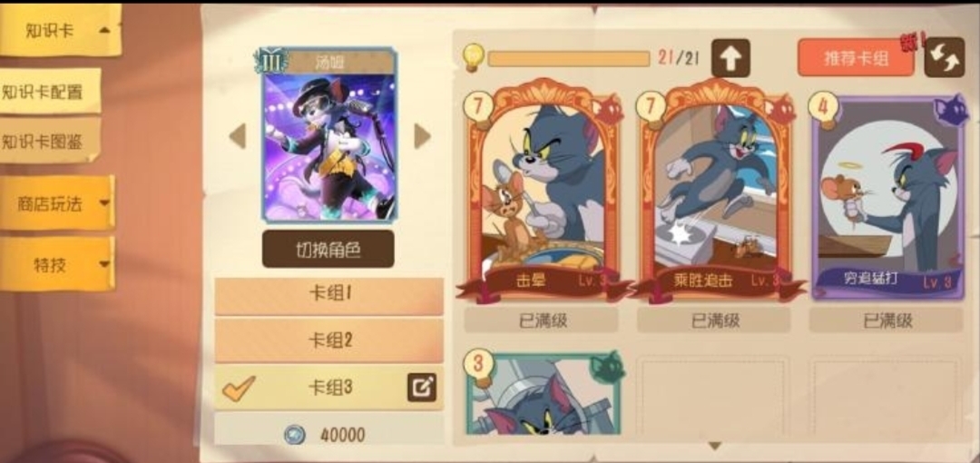
Task: Switch to deck 卡组2
Action: 328,340
